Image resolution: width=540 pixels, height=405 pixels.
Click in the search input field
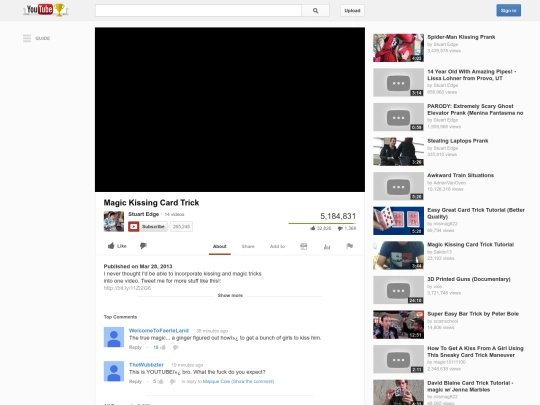pos(198,11)
